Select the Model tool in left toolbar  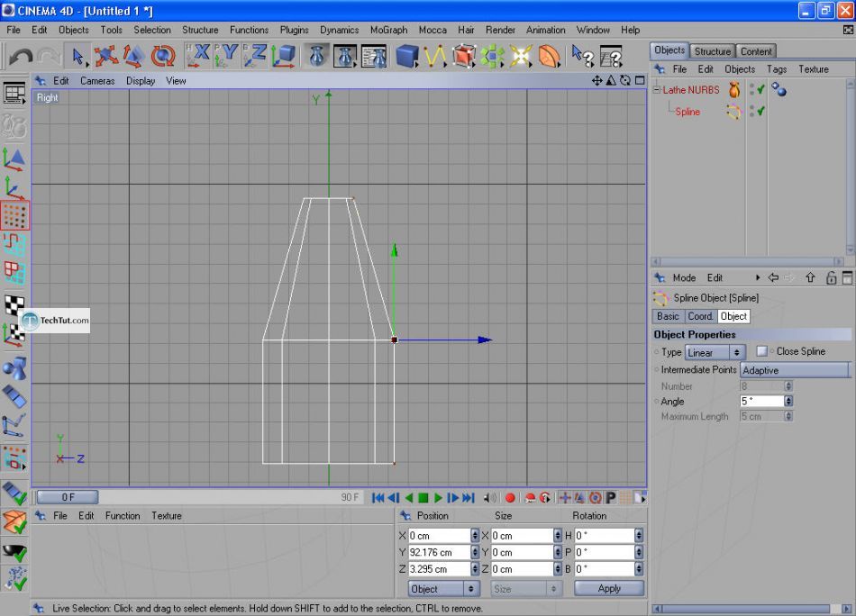coord(14,159)
